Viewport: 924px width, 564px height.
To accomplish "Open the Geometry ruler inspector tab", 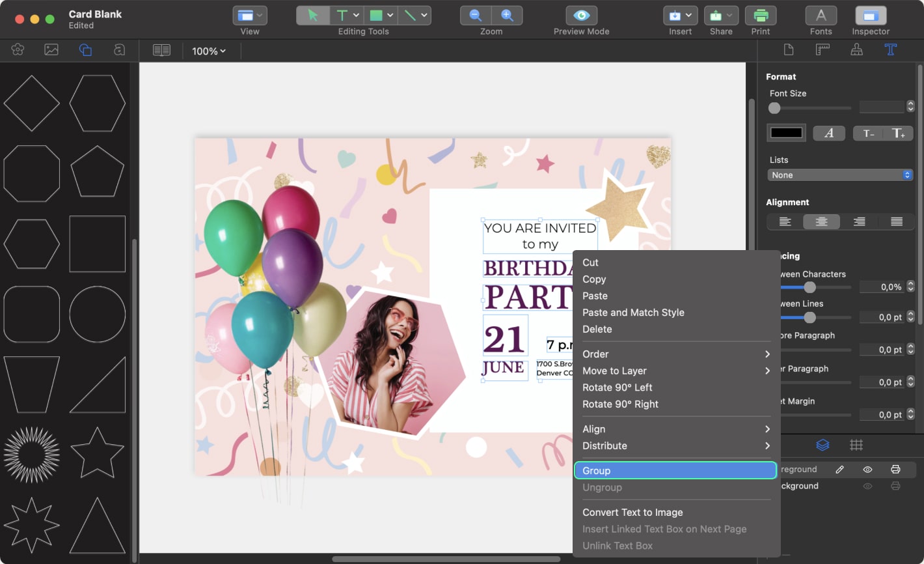I will pyautogui.click(x=822, y=50).
